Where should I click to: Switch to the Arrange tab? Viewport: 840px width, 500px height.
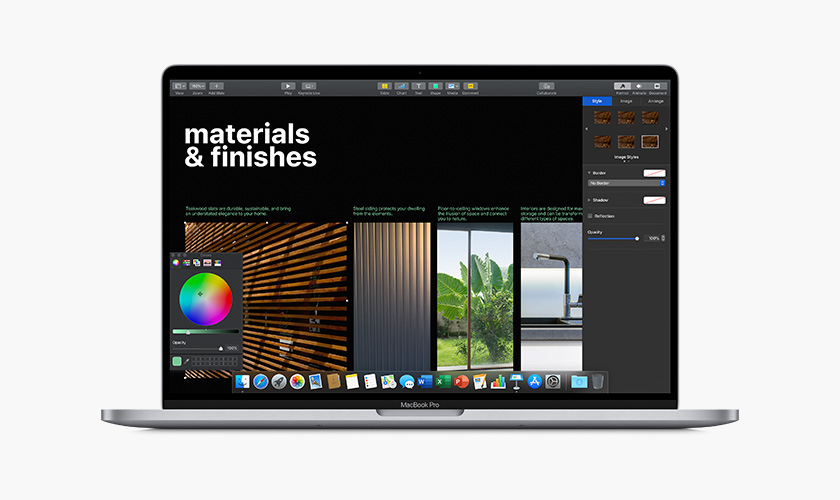[655, 101]
